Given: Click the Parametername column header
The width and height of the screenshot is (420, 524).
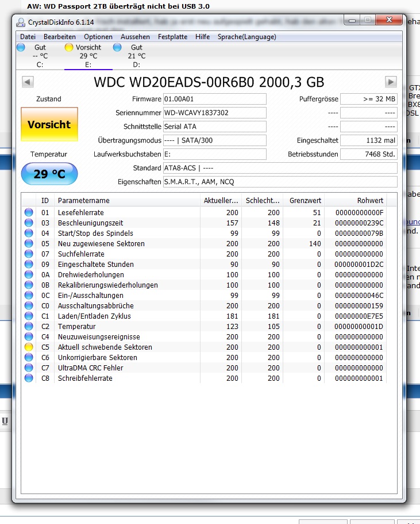Looking at the screenshot, I should [127, 201].
